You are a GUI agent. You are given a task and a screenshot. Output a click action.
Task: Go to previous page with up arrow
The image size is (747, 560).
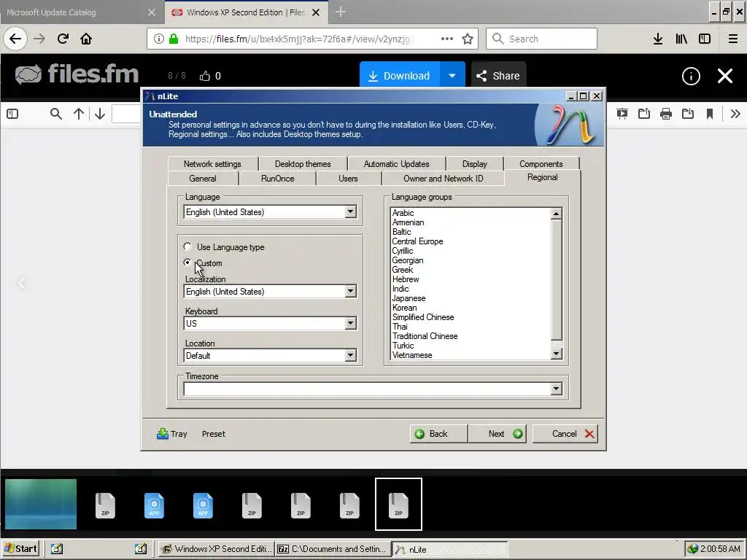click(x=79, y=114)
